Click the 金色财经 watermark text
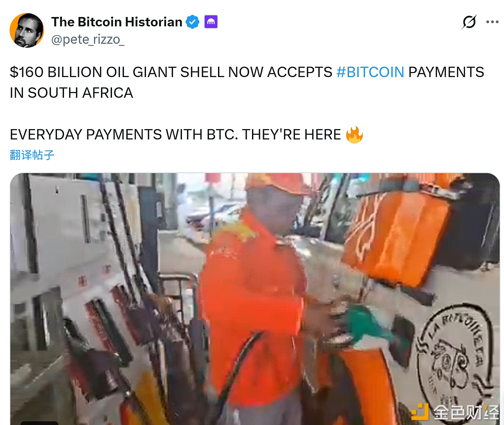The width and height of the screenshot is (504, 425). point(466,412)
